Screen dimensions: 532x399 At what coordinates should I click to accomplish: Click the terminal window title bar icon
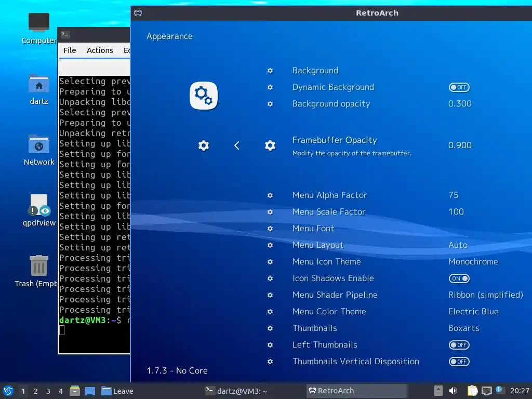65,34
